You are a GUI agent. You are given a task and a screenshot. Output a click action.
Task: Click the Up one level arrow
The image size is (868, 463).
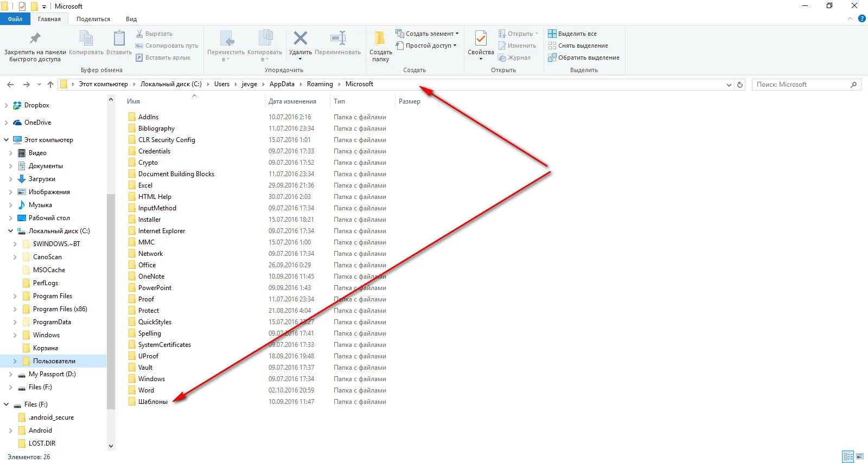pyautogui.click(x=50, y=85)
